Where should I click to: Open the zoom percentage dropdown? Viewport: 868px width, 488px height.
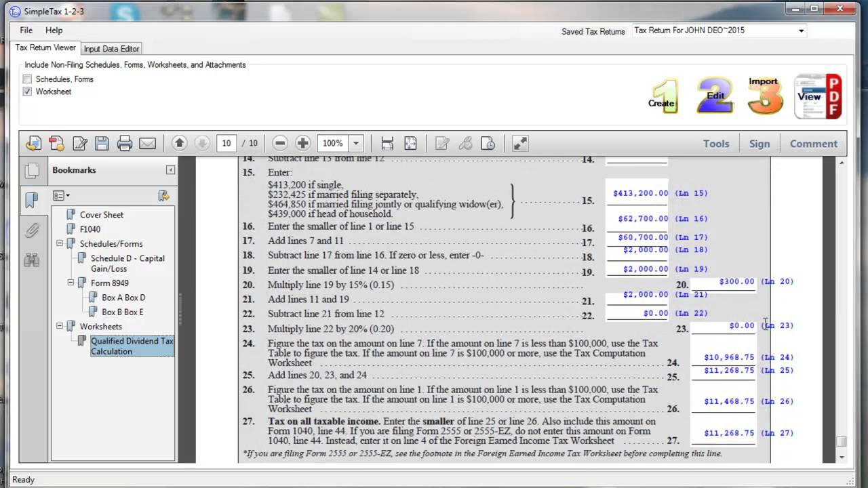click(355, 143)
